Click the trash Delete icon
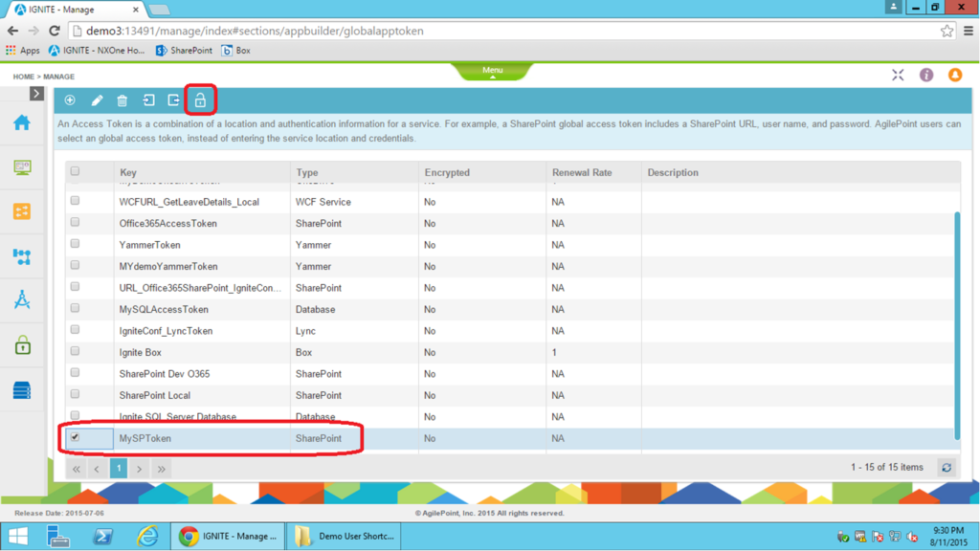This screenshot has height=551, width=980. coord(121,99)
